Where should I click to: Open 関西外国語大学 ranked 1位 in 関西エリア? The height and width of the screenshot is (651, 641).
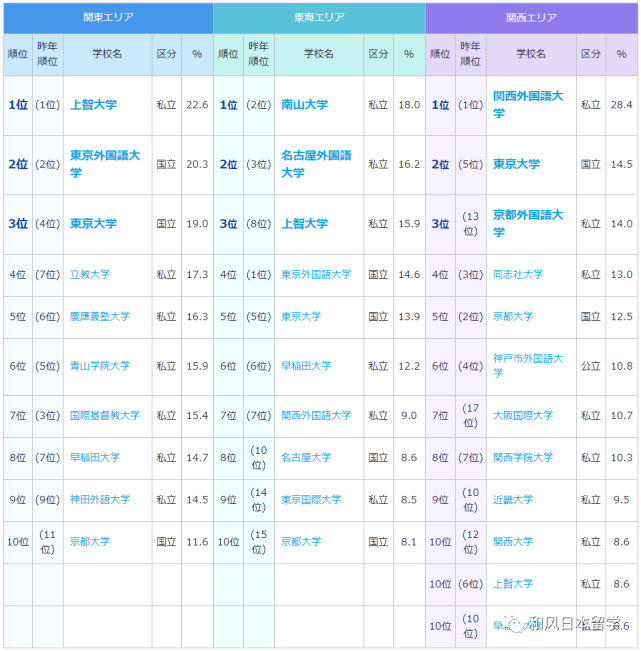tap(528, 105)
